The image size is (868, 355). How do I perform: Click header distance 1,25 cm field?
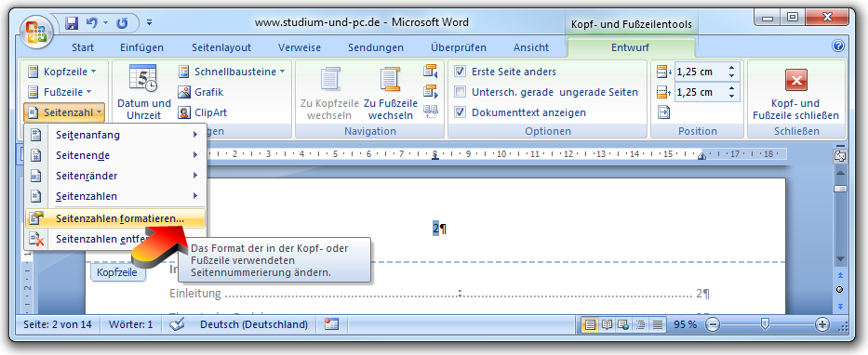tap(700, 72)
